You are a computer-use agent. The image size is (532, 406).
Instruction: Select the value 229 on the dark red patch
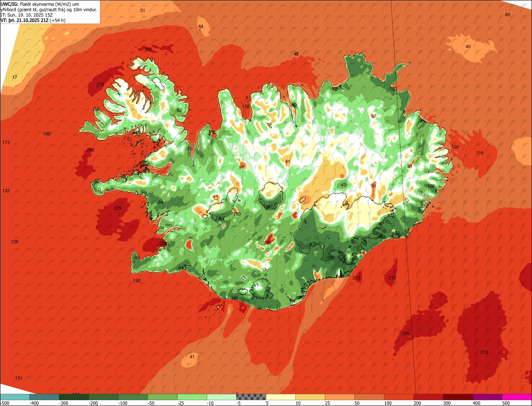(118, 208)
